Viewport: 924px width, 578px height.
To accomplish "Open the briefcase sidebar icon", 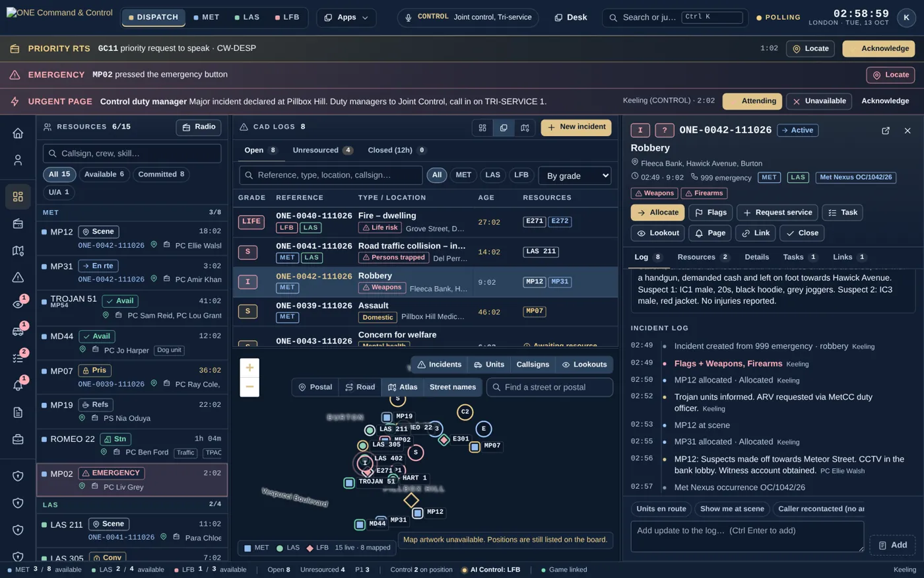I will 18,439.
